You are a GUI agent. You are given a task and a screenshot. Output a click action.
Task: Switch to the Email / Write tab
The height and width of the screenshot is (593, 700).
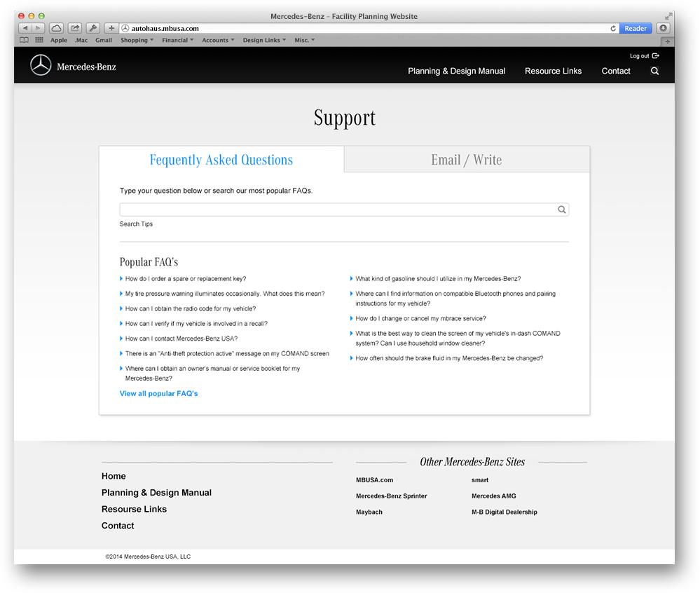tap(467, 159)
